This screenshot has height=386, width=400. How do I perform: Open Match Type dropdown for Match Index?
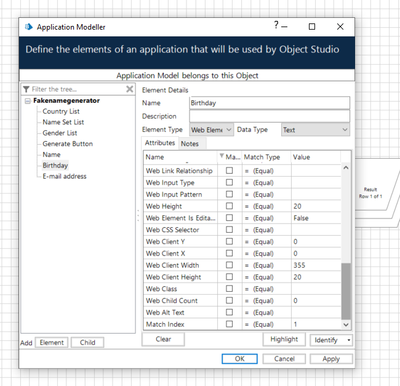(266, 324)
